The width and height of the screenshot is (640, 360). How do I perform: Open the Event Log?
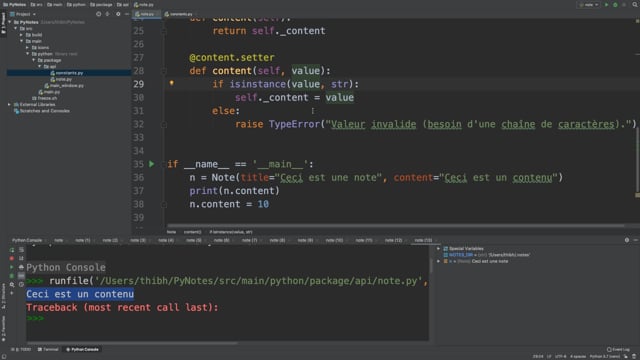point(618,350)
